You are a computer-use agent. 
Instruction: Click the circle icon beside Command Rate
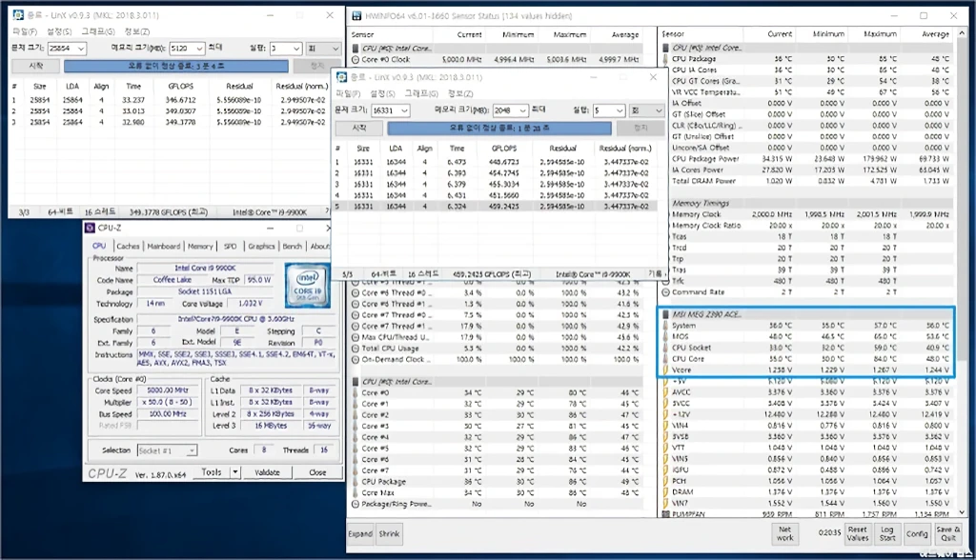point(665,291)
